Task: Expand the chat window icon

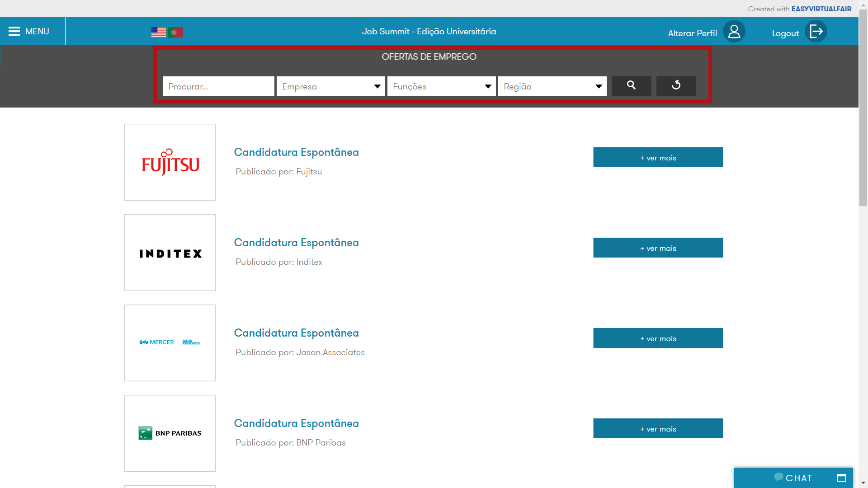Action: pos(841,478)
